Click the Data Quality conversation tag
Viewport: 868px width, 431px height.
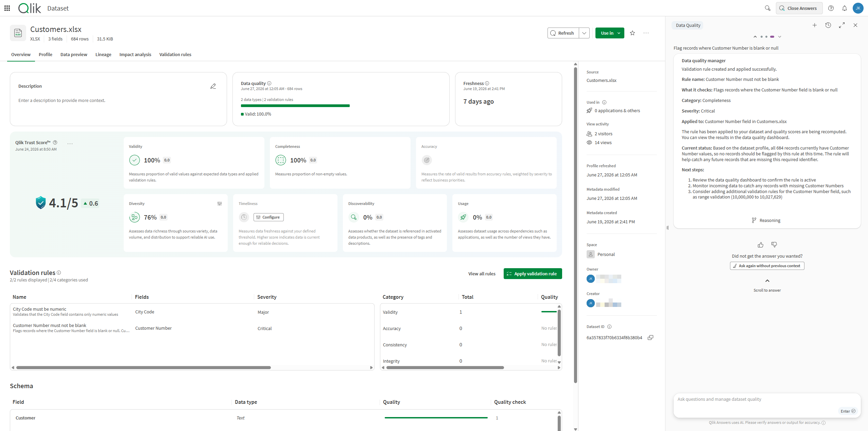point(688,25)
